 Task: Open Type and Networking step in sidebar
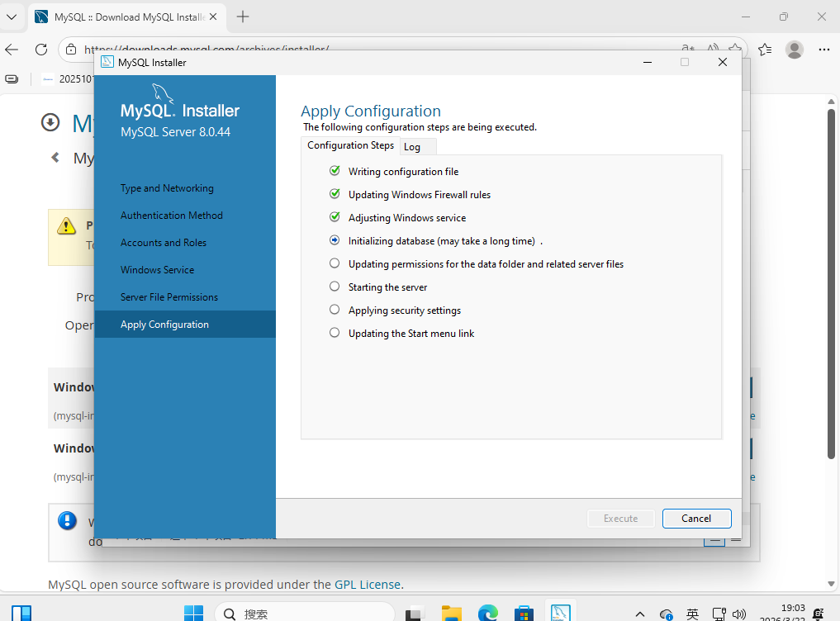click(167, 188)
